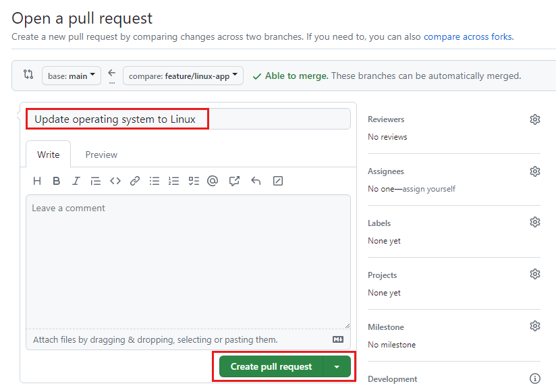Switch to the Write tab
This screenshot has width=556, height=392.
48,155
